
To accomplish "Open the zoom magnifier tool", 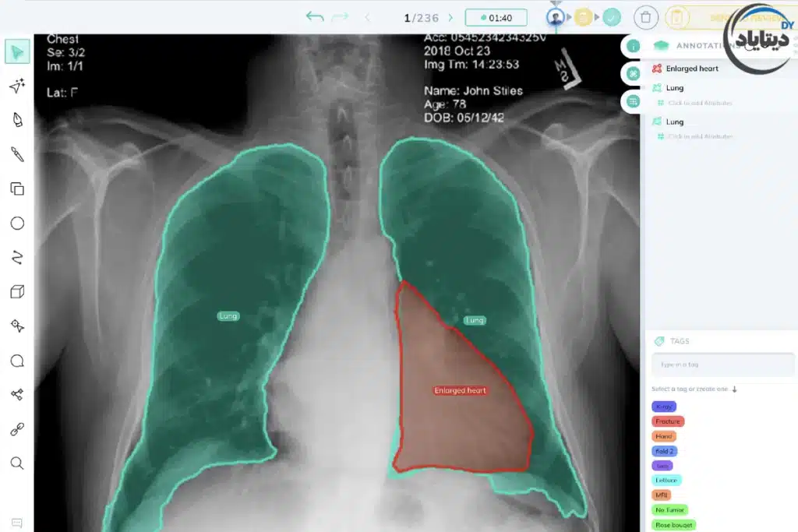I will coord(17,463).
